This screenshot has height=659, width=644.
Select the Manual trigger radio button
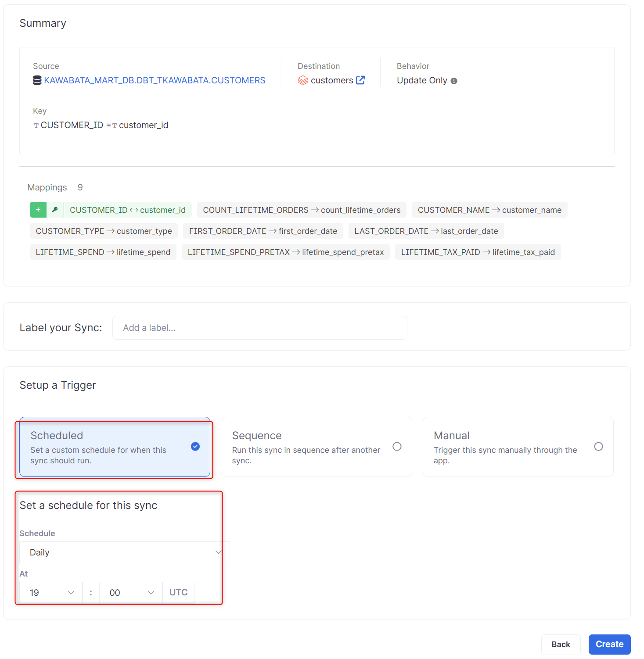[x=598, y=447]
